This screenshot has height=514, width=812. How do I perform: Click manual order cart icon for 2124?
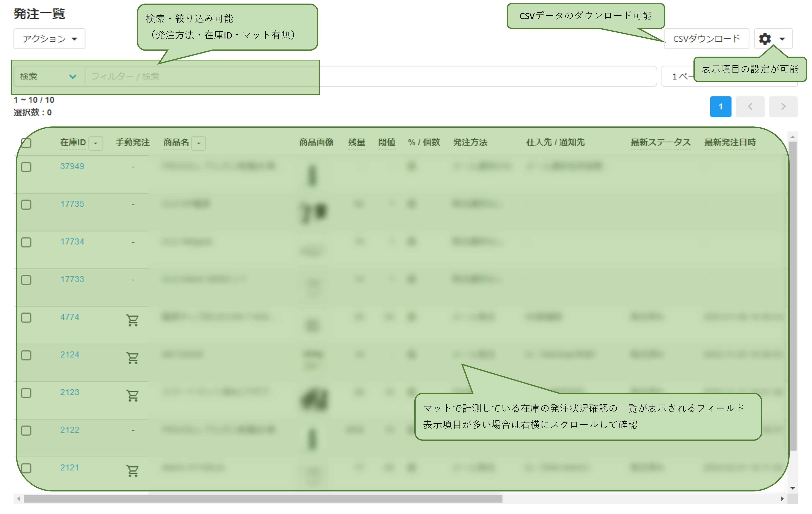point(133,358)
